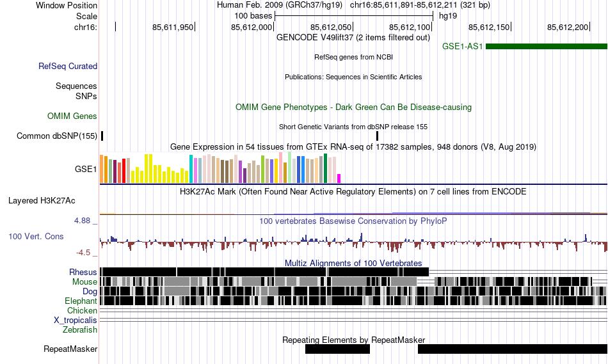This screenshot has width=608, height=364.
Task: Select the Zebrafish alignment label
Action: [80, 329]
